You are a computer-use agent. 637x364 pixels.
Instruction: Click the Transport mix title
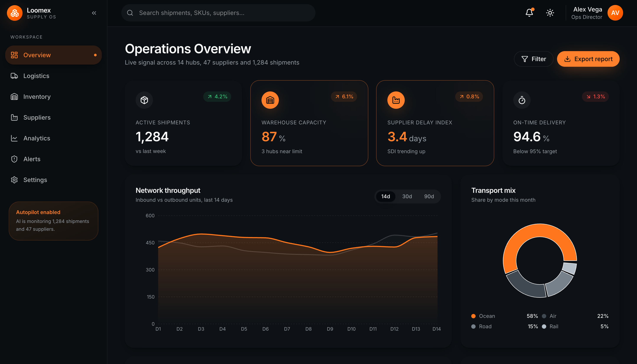(493, 190)
